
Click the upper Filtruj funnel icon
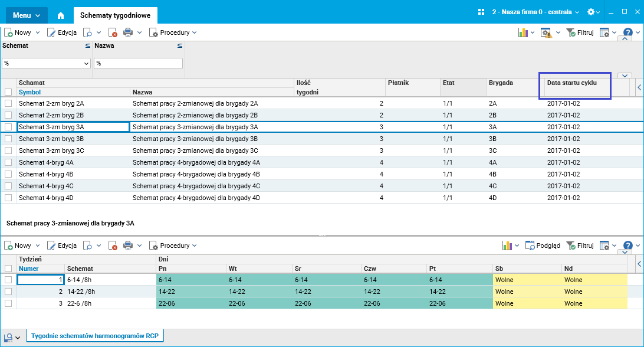[x=571, y=33]
